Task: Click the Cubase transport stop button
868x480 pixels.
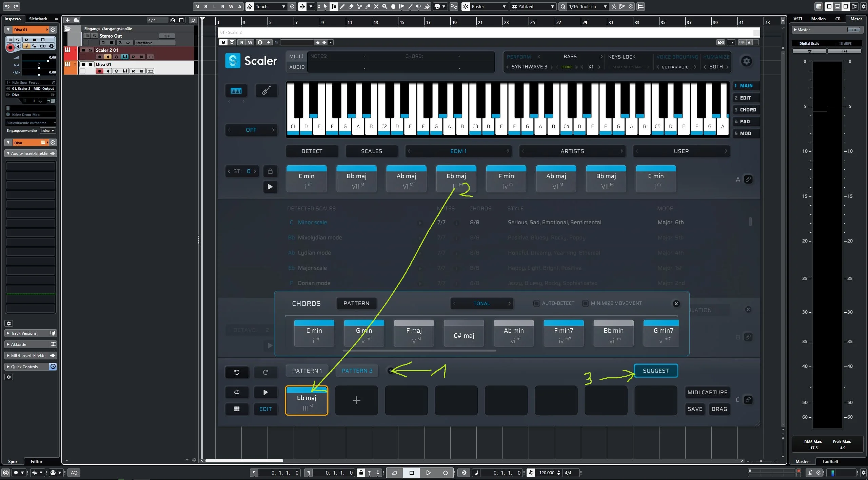Action: click(x=412, y=473)
